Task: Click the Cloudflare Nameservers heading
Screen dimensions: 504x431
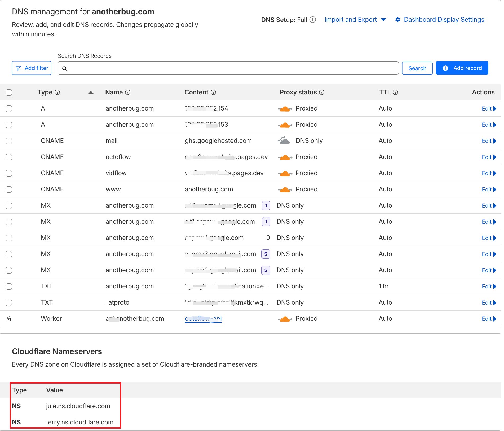Action: [57, 351]
